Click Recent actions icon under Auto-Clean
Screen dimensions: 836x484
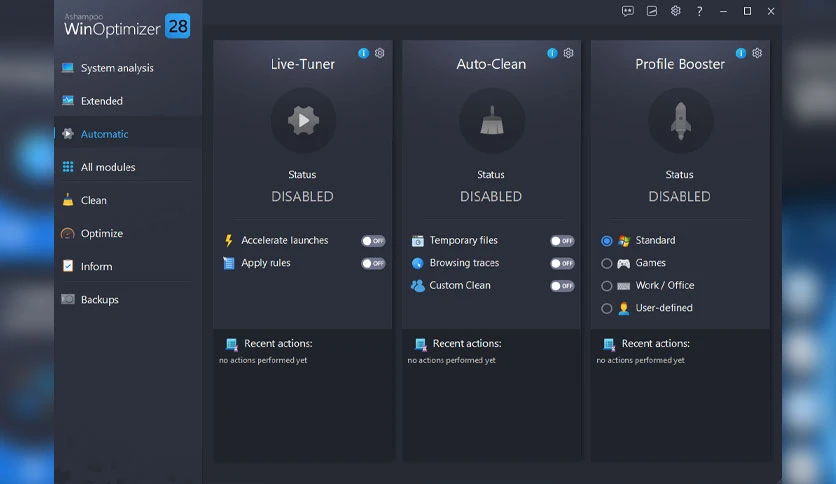coord(421,344)
